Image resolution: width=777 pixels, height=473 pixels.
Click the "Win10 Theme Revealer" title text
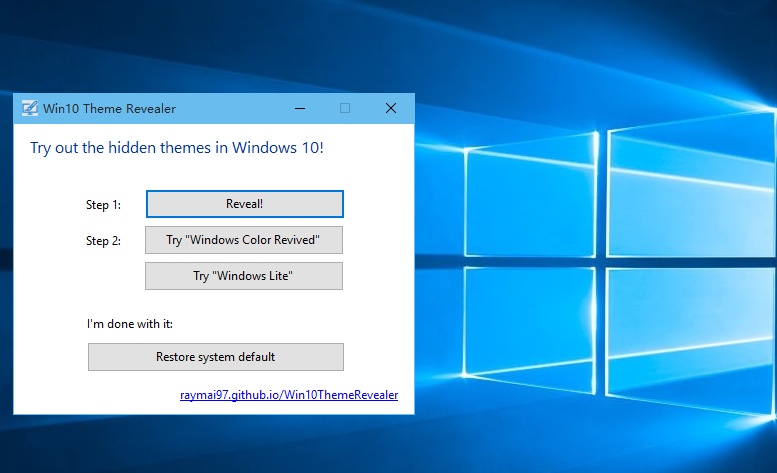[x=109, y=108]
